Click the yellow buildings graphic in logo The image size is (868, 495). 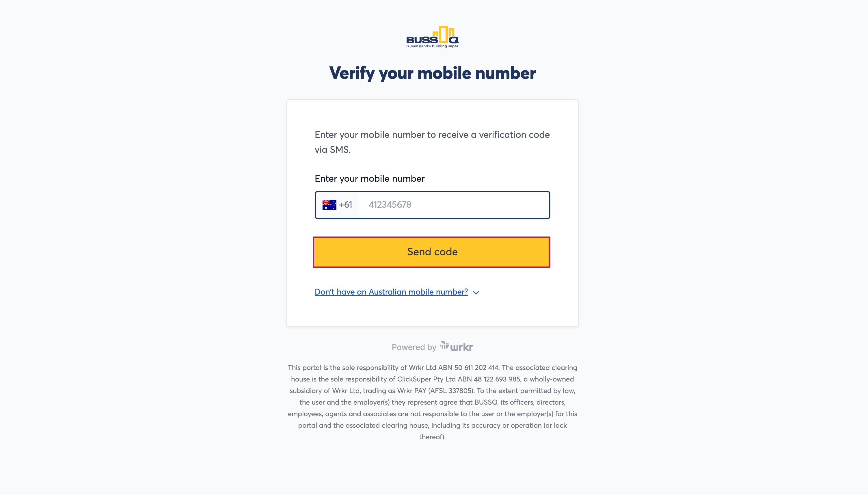tap(444, 34)
